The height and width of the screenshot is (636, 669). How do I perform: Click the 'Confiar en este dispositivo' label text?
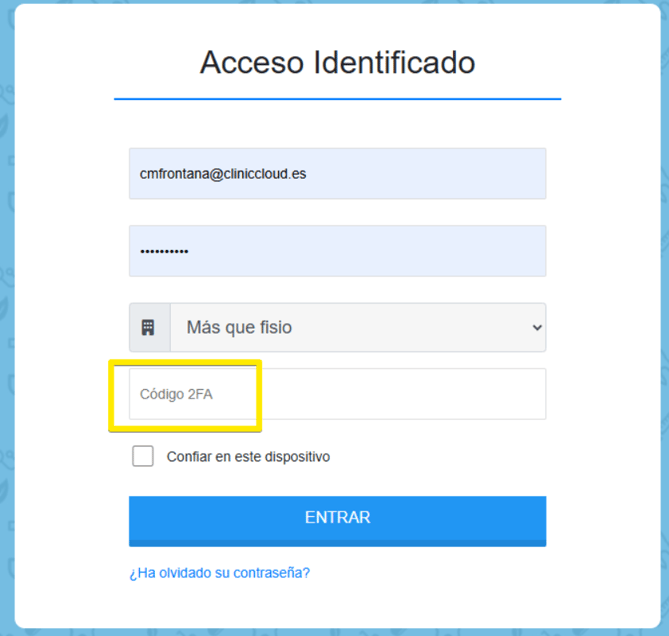click(248, 457)
